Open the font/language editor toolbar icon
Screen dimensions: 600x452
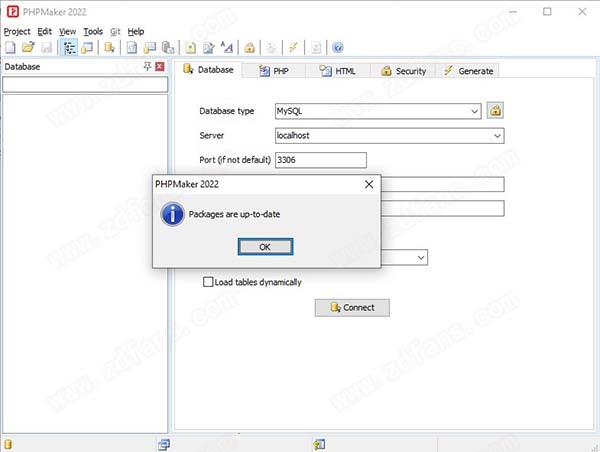(227, 48)
